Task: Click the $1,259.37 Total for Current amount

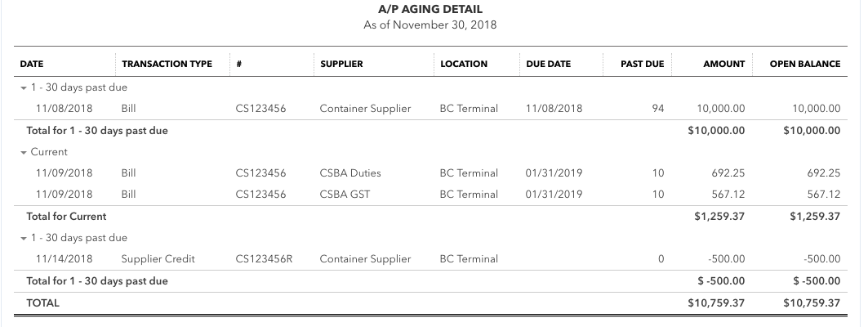Action: point(719,216)
